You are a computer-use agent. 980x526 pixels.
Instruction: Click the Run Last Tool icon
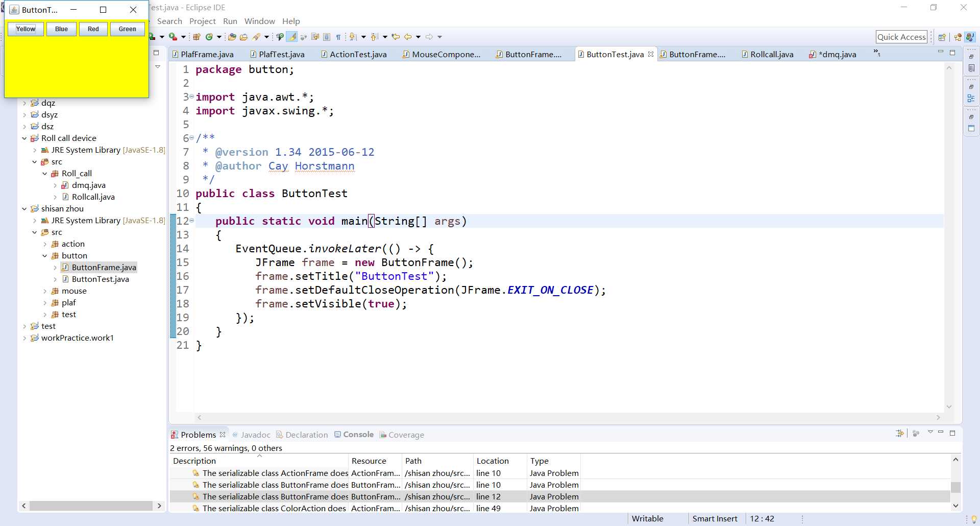173,37
